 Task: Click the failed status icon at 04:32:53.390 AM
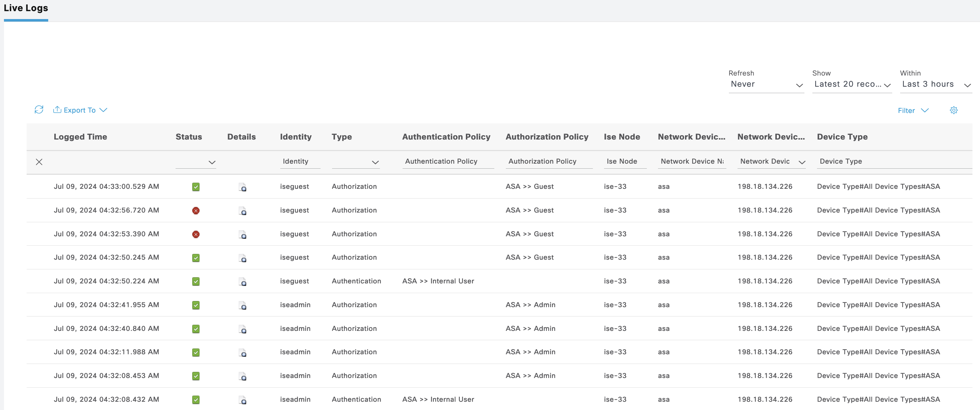pos(196,234)
